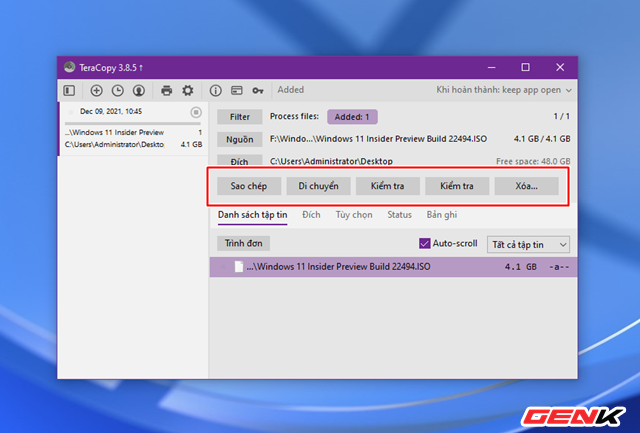Click the info circle icon
This screenshot has height=433, width=640.
coord(216,90)
